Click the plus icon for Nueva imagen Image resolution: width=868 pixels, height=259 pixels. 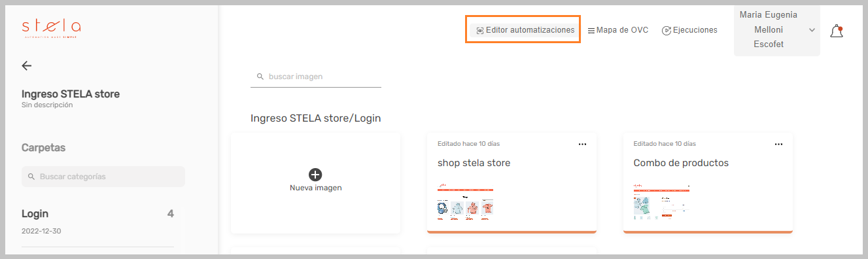pyautogui.click(x=315, y=175)
